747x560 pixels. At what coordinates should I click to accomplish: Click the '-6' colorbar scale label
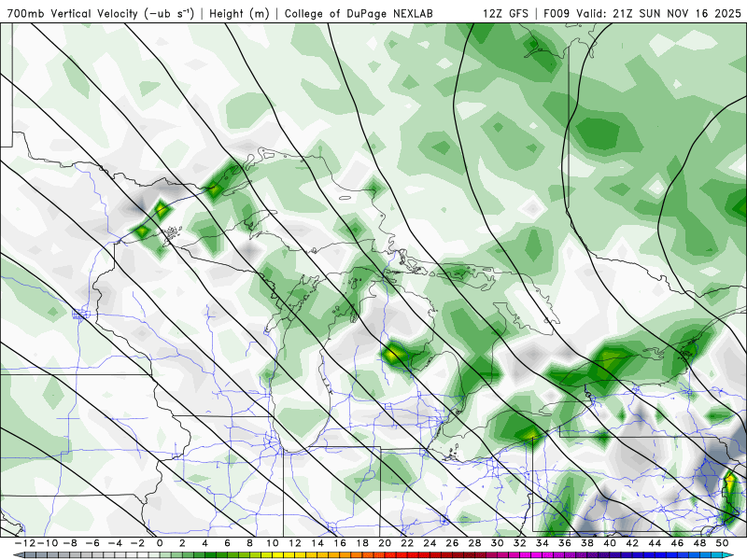click(x=92, y=543)
